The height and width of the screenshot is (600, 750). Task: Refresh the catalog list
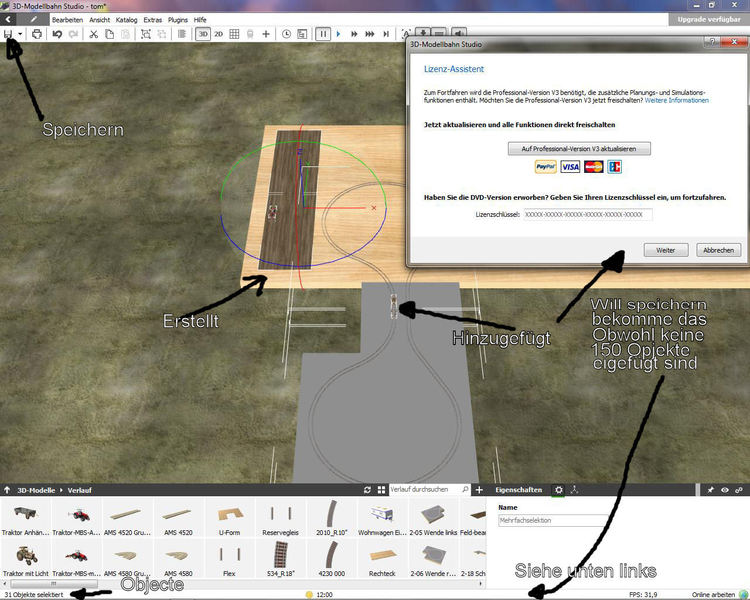pos(367,490)
